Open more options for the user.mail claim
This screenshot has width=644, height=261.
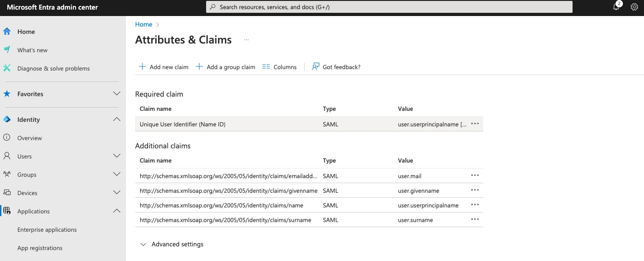pos(475,175)
